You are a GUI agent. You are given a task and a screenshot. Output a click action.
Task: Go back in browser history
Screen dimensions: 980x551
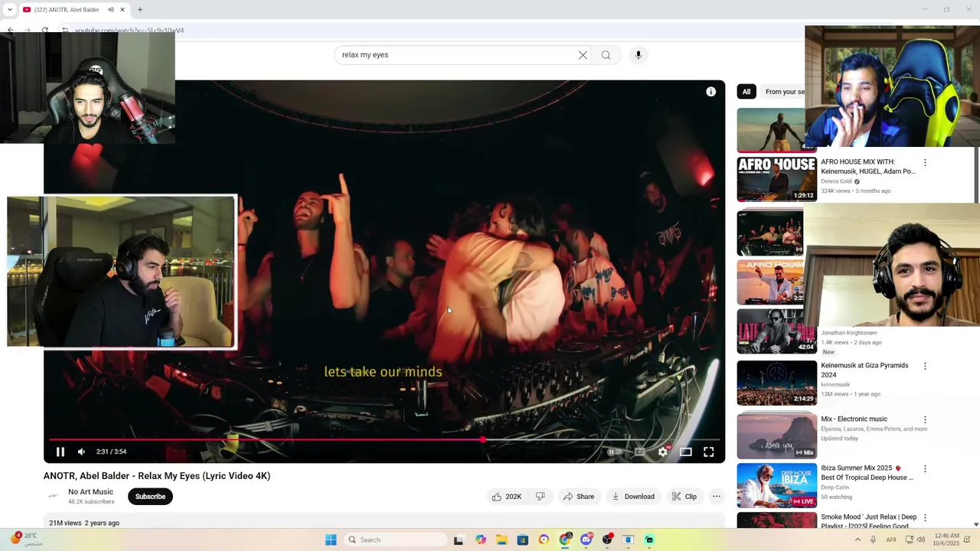[10, 31]
